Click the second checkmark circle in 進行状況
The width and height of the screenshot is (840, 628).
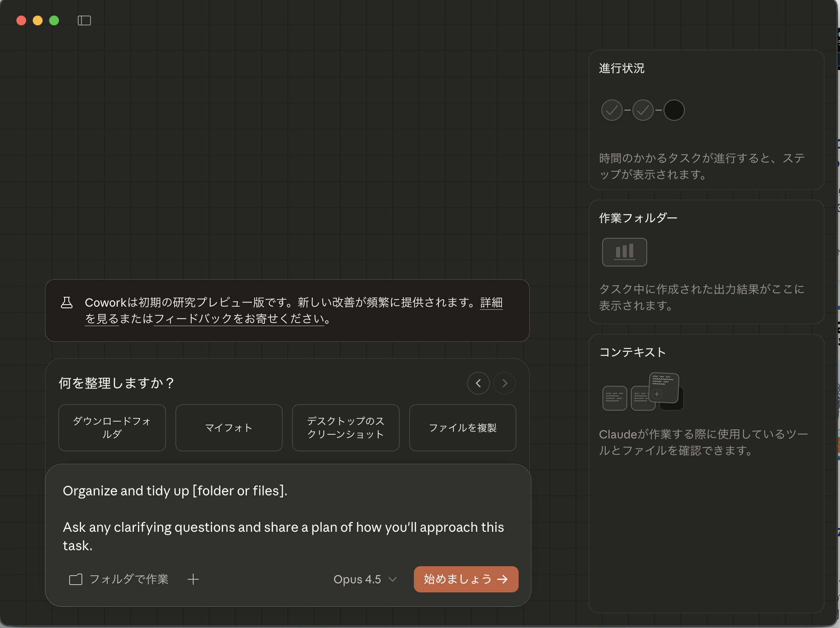pos(642,110)
